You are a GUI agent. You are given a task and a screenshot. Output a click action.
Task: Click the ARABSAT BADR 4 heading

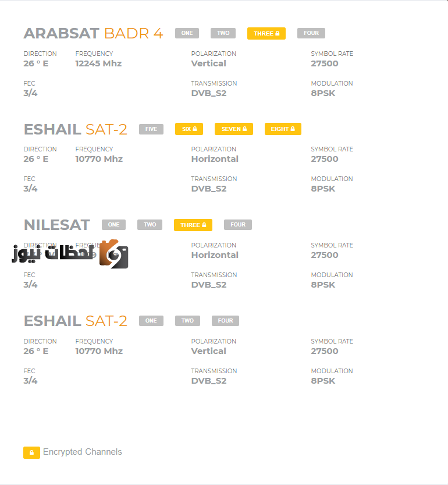pyautogui.click(x=93, y=33)
